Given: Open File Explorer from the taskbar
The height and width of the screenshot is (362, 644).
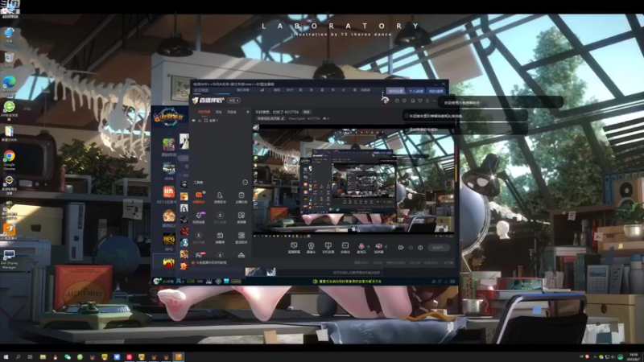Looking at the screenshot, I should [x=43, y=356].
